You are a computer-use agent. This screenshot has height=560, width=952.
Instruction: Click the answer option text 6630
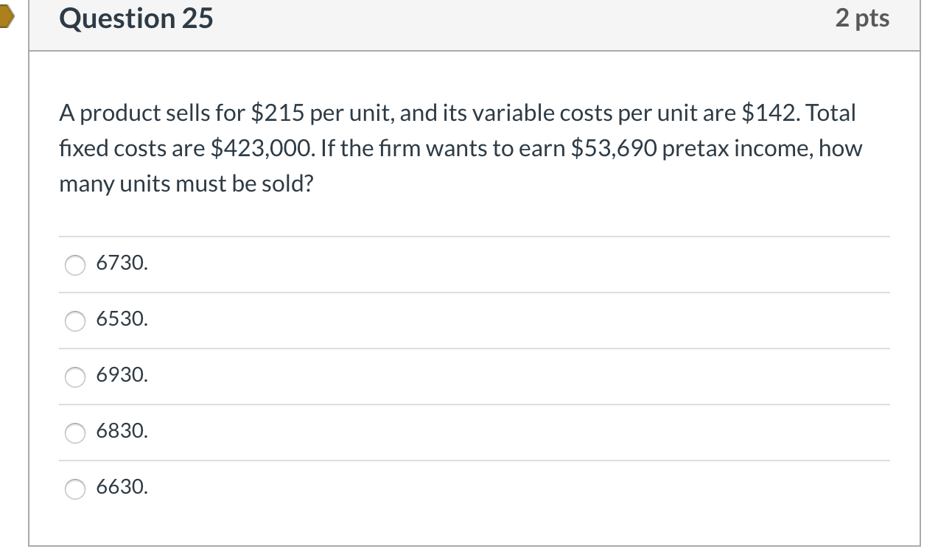coord(122,487)
